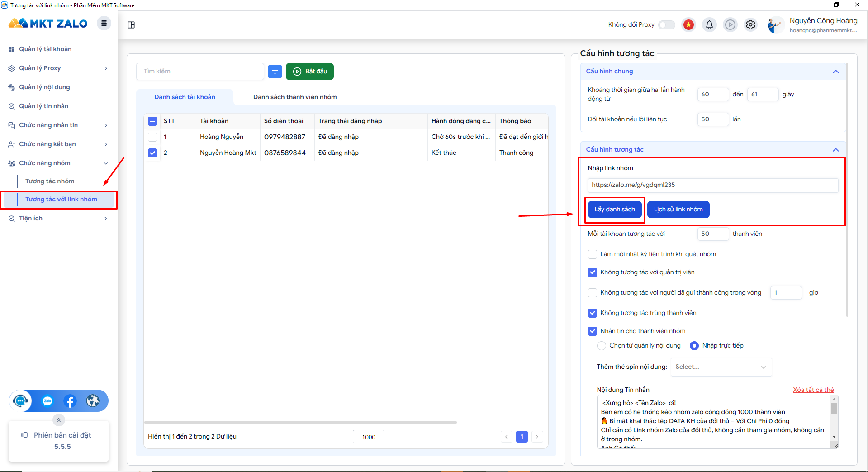Click the Quản lý tin nhắn sidebar icon
Viewport: 868px width, 472px height.
(x=12, y=106)
